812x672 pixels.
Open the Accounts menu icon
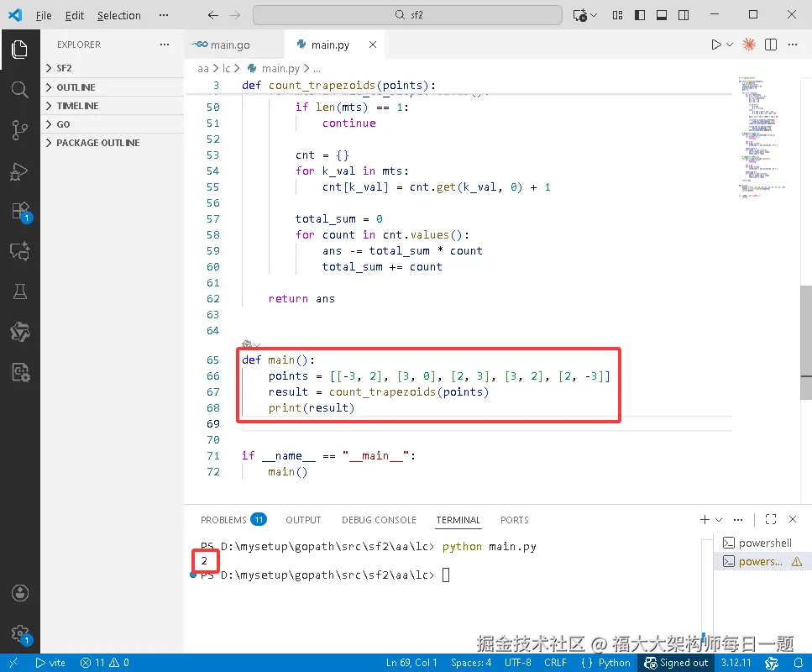(19, 593)
